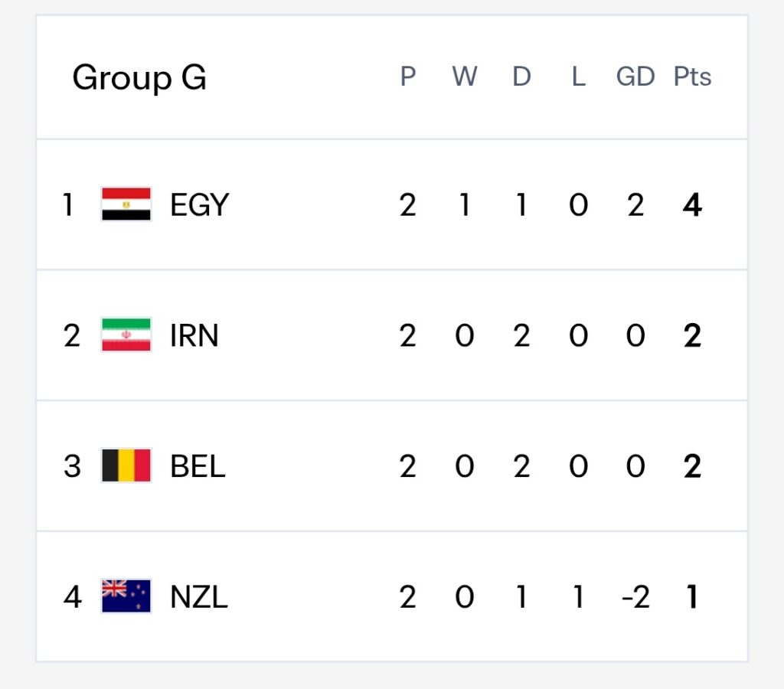The height and width of the screenshot is (689, 784).
Task: Click the Belgium flag icon
Action: [x=126, y=465]
